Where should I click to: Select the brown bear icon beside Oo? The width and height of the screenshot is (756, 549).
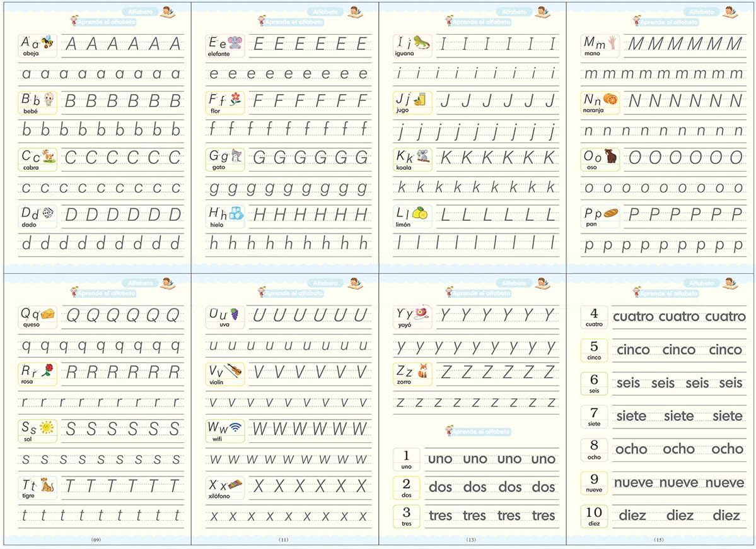tap(611, 156)
